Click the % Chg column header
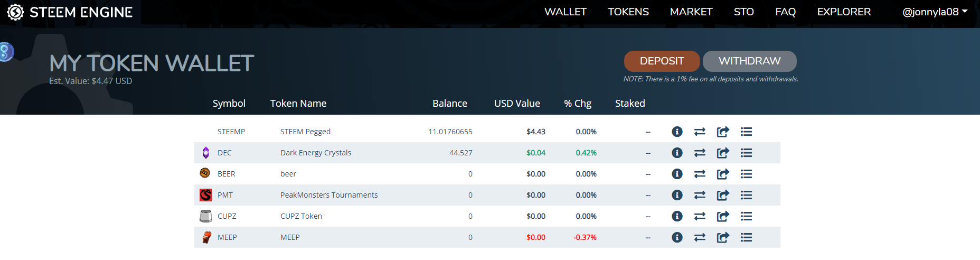 578,104
